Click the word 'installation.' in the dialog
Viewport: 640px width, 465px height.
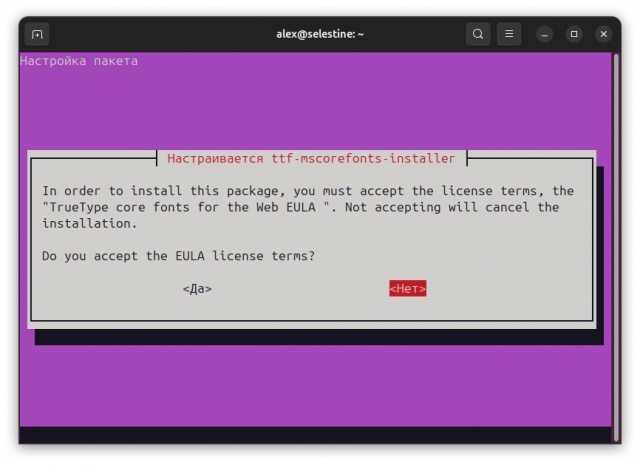(x=90, y=223)
